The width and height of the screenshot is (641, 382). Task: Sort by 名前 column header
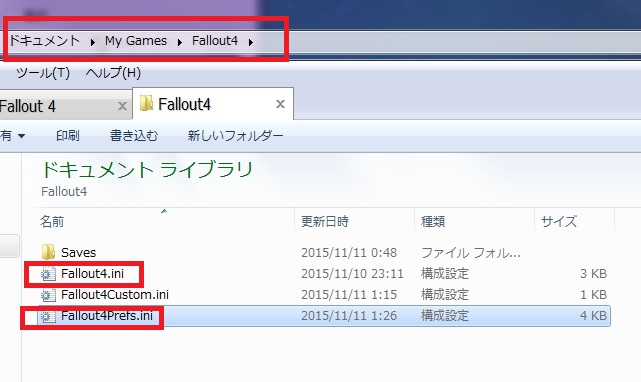point(164,221)
